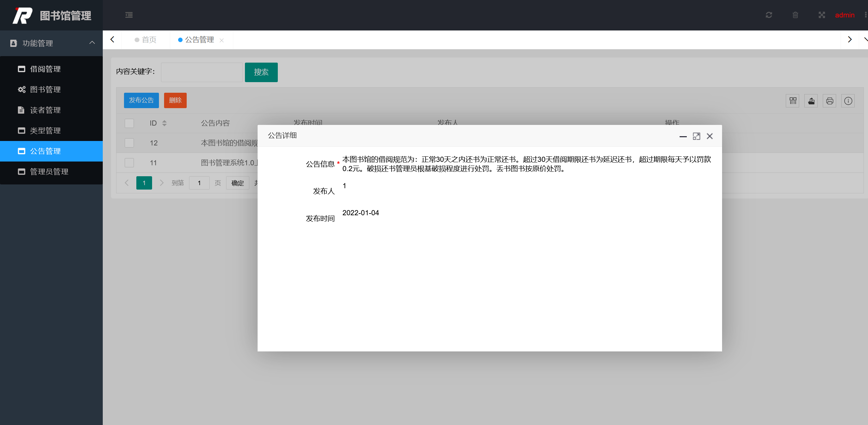The height and width of the screenshot is (425, 868).
Task: Tick the checkbox for row ID 11
Action: tap(129, 163)
